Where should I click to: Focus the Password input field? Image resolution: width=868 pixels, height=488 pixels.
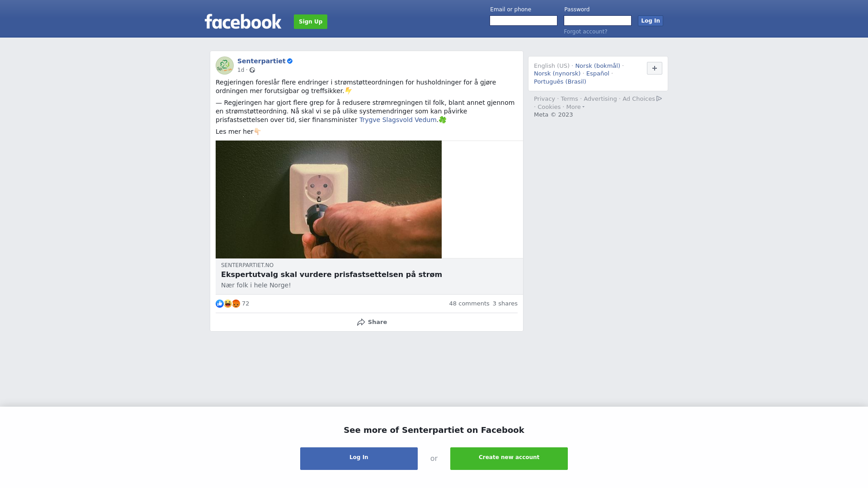(x=598, y=21)
